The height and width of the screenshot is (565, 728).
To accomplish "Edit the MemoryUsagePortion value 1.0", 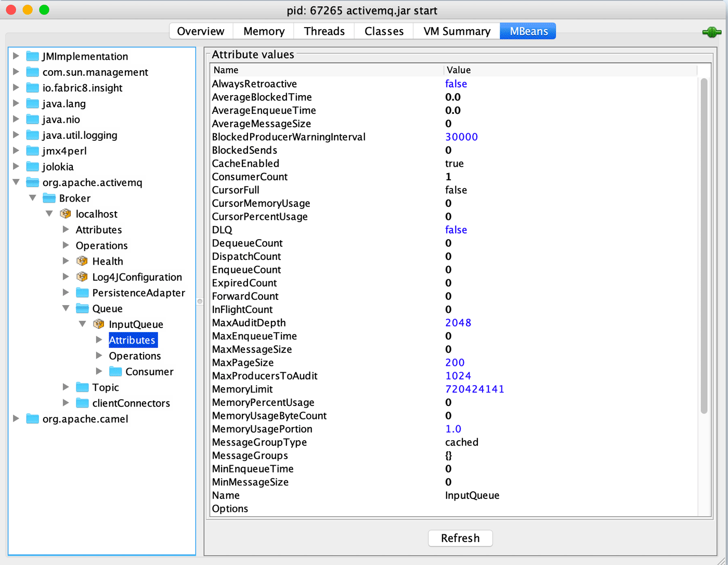I will click(x=453, y=429).
